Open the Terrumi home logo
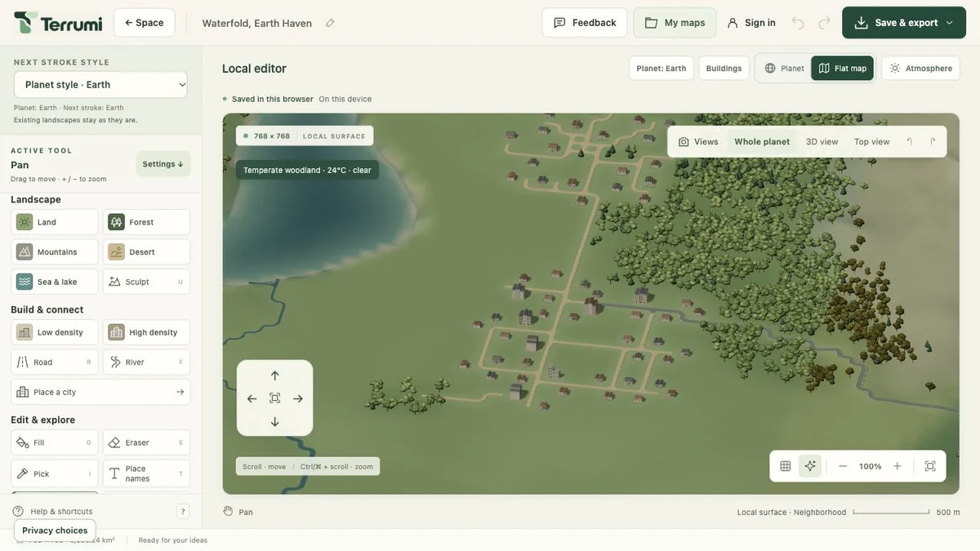980x551 pixels. point(58,23)
